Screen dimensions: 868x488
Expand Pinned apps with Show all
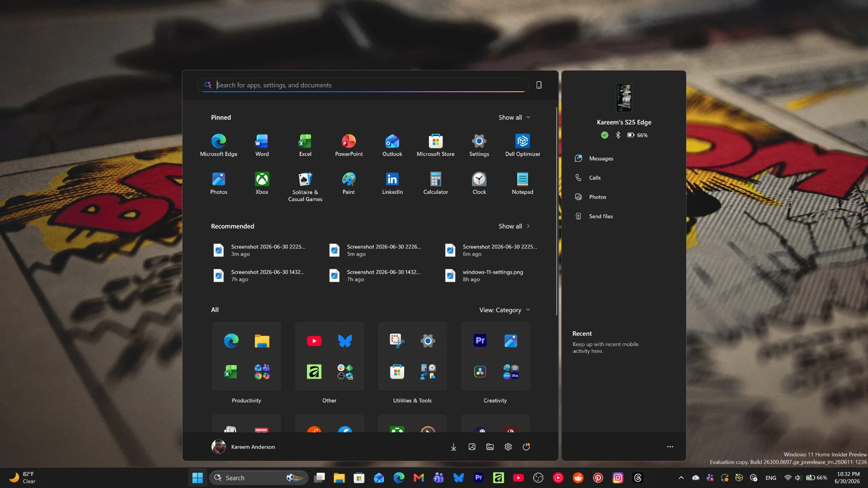tap(514, 117)
